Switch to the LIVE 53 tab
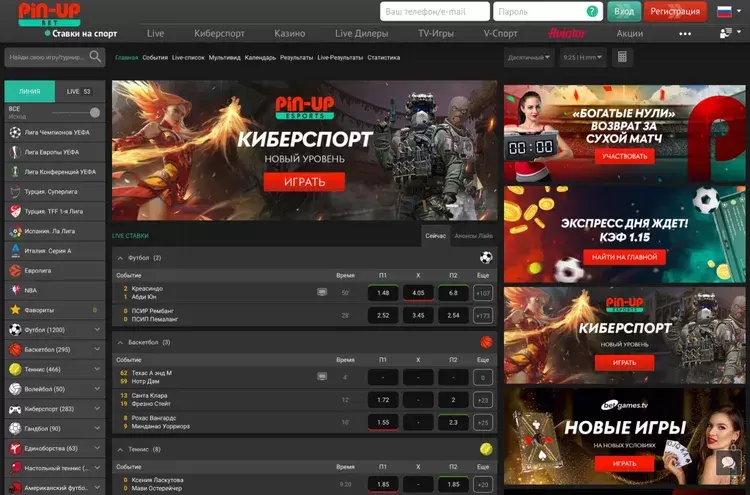This screenshot has width=750, height=495. pyautogui.click(x=80, y=91)
